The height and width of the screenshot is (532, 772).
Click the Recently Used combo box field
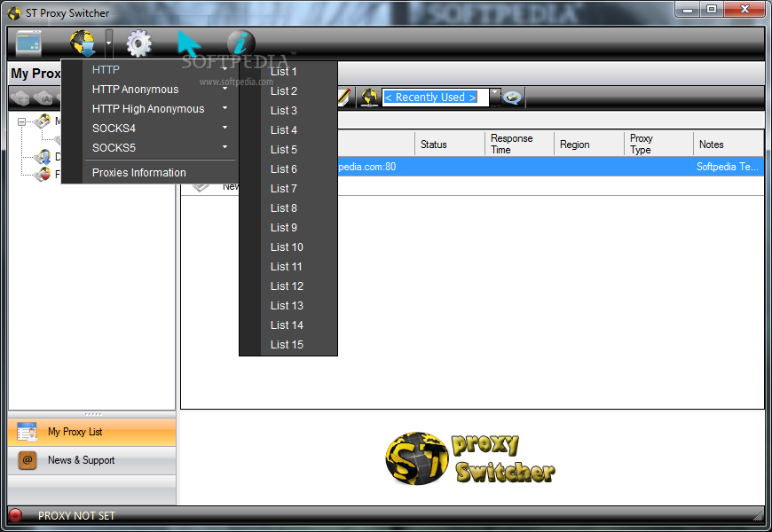pos(436,98)
